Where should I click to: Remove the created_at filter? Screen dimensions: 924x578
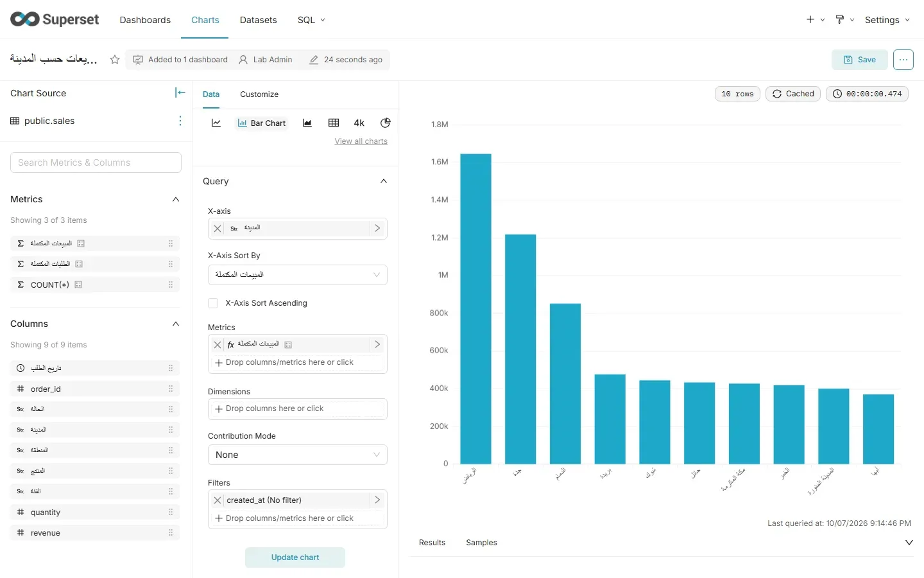218,500
